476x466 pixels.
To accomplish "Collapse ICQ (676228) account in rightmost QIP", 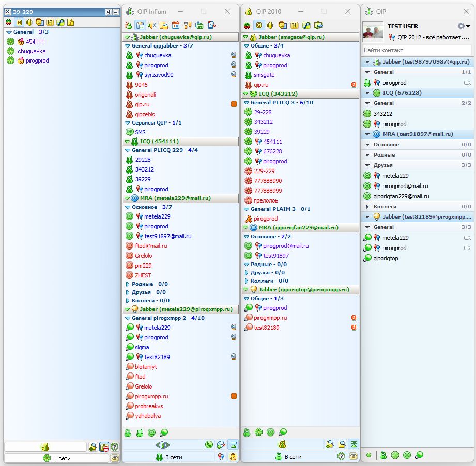I will tap(367, 93).
